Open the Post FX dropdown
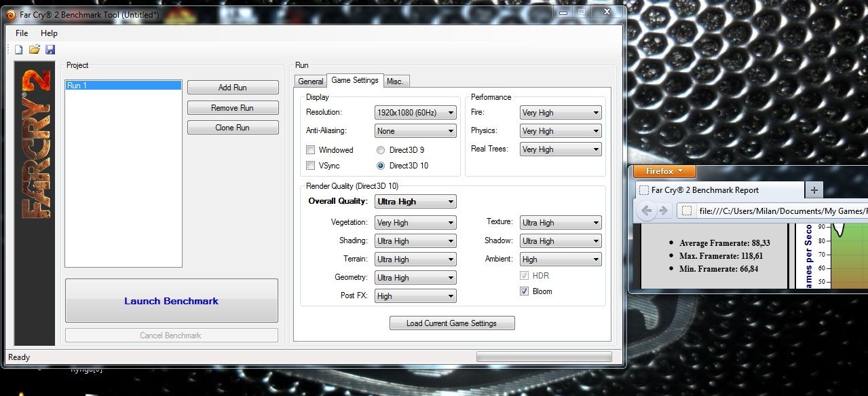 pyautogui.click(x=415, y=296)
